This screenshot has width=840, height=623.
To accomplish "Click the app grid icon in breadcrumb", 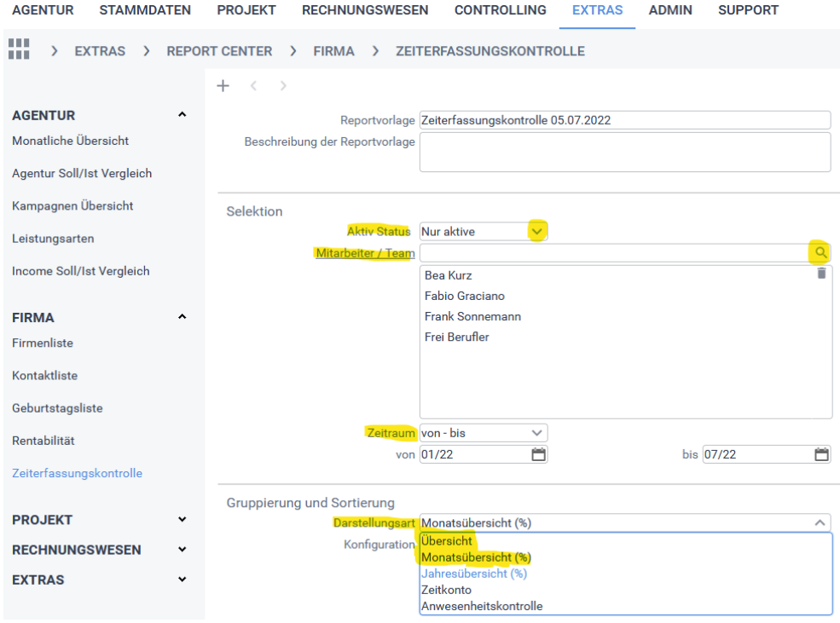I will point(18,50).
